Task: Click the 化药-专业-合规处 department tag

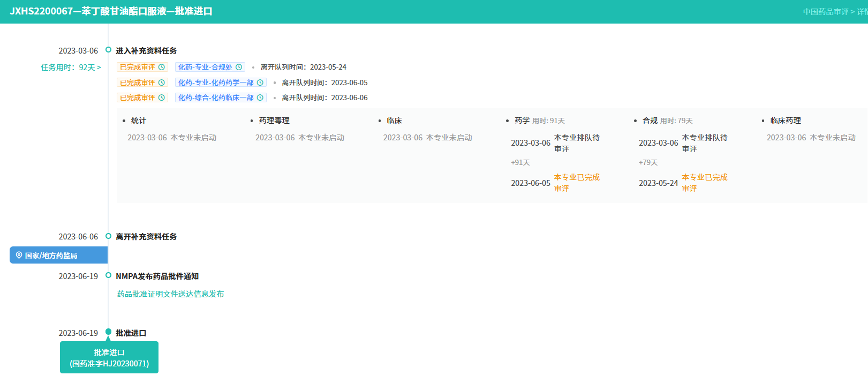Action: [205, 67]
